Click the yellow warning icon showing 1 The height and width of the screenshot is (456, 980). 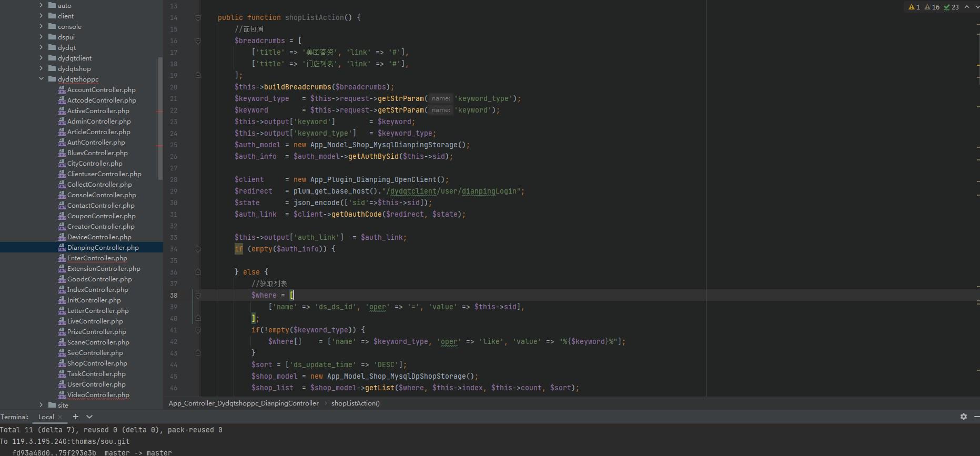tap(911, 7)
